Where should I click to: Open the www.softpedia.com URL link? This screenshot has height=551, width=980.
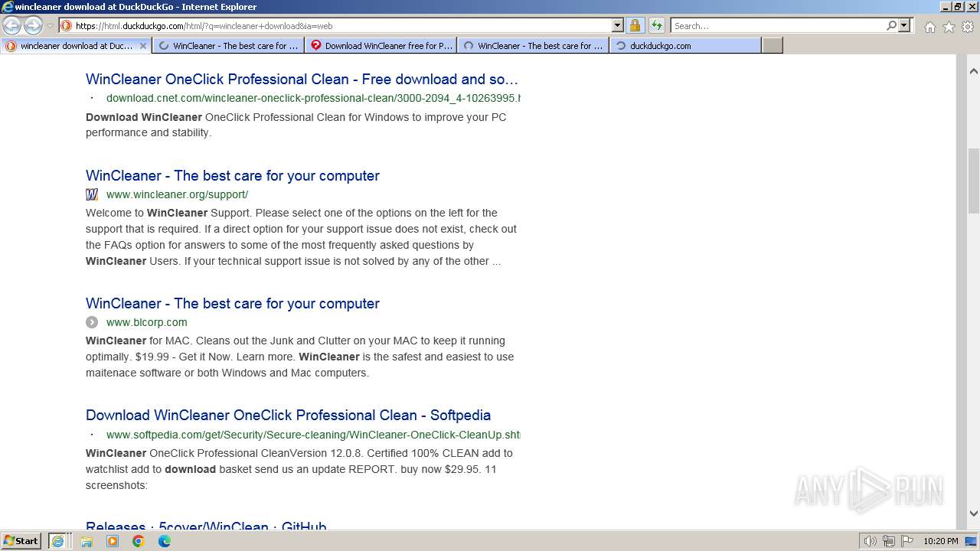(x=313, y=435)
